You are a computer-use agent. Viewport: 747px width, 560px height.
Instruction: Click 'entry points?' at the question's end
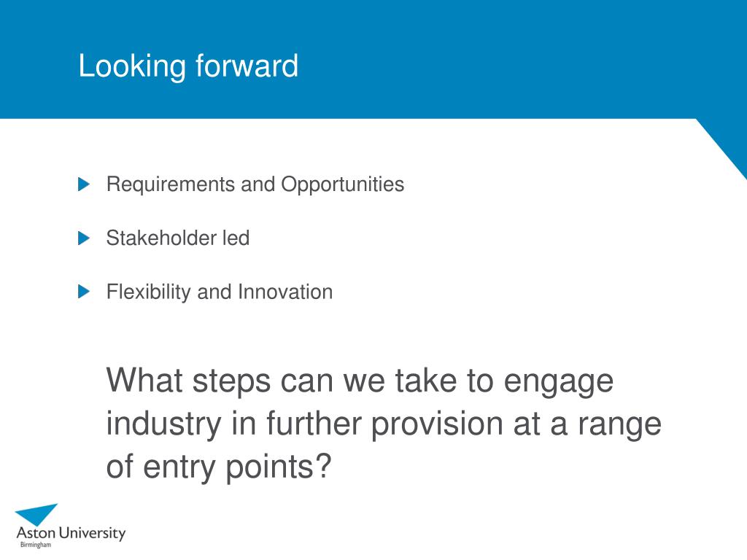(x=237, y=467)
